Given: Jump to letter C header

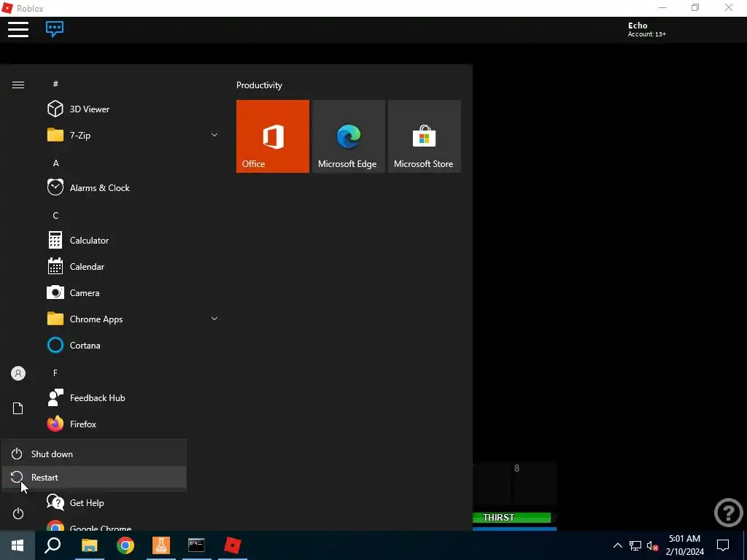Looking at the screenshot, I should click(55, 215).
